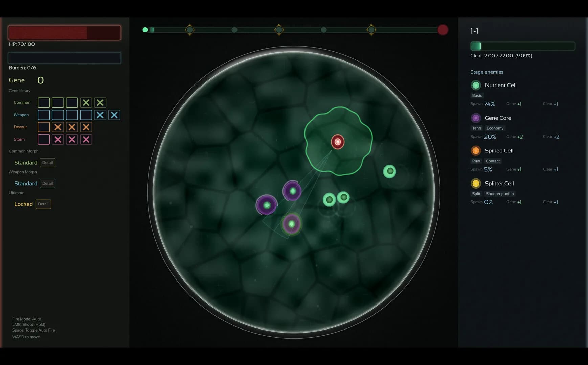Click the 'Fire Mode: Auto' text

pos(26,319)
